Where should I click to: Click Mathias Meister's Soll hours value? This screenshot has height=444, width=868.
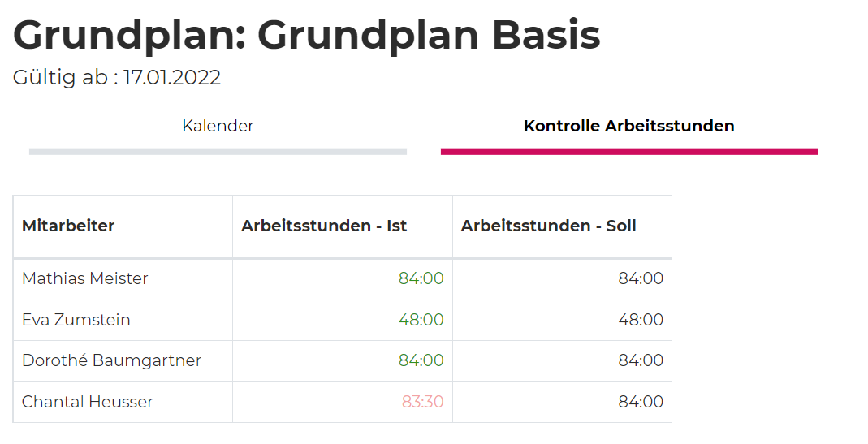click(641, 278)
